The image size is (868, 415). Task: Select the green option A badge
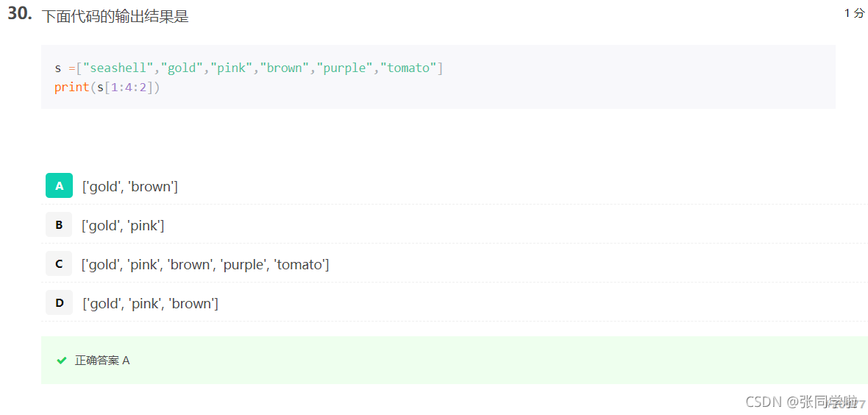tap(59, 185)
